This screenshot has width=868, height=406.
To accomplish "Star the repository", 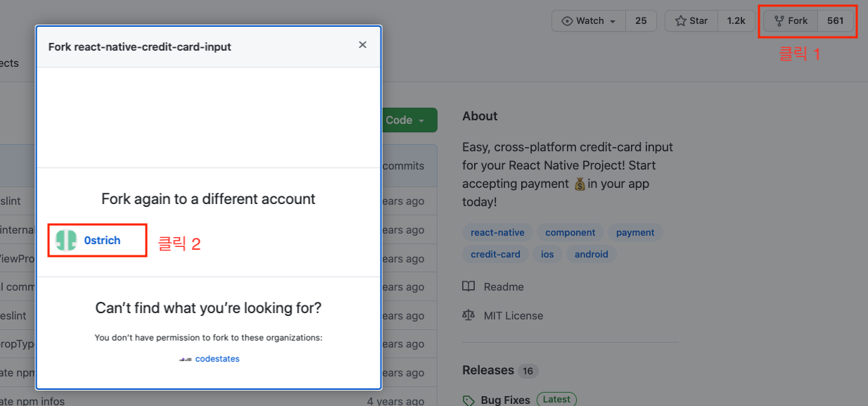I will pyautogui.click(x=691, y=21).
